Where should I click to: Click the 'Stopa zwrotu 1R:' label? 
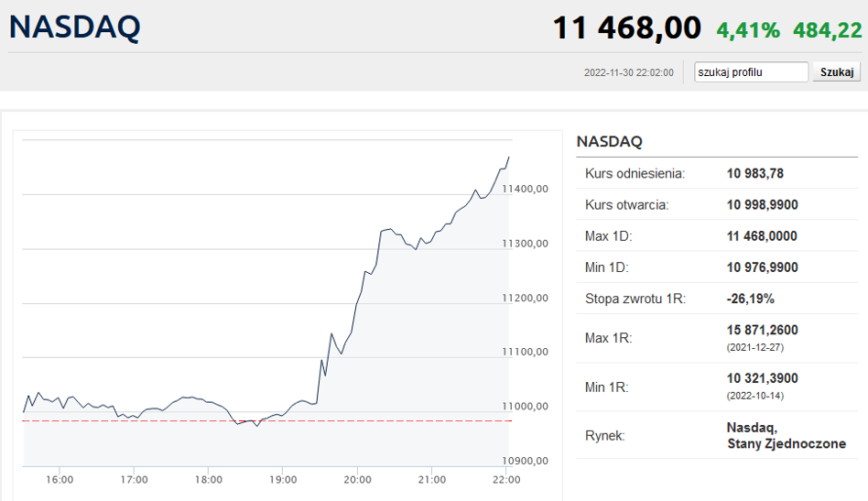pos(635,299)
